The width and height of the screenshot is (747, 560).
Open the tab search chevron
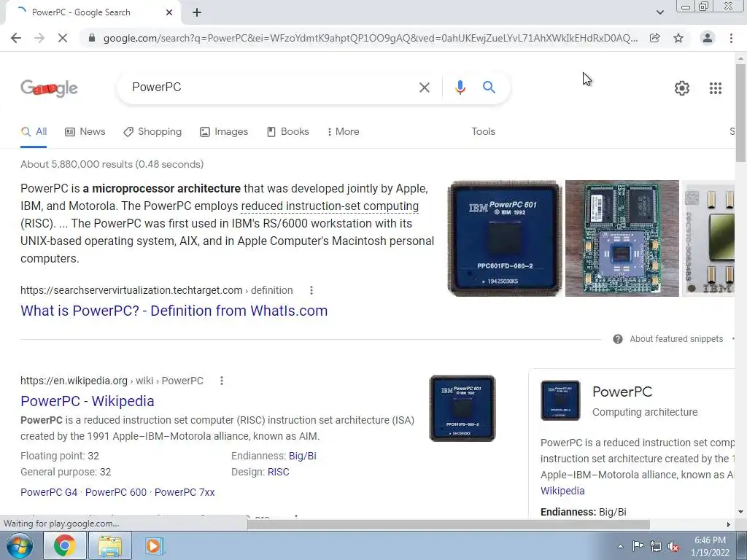(x=659, y=12)
